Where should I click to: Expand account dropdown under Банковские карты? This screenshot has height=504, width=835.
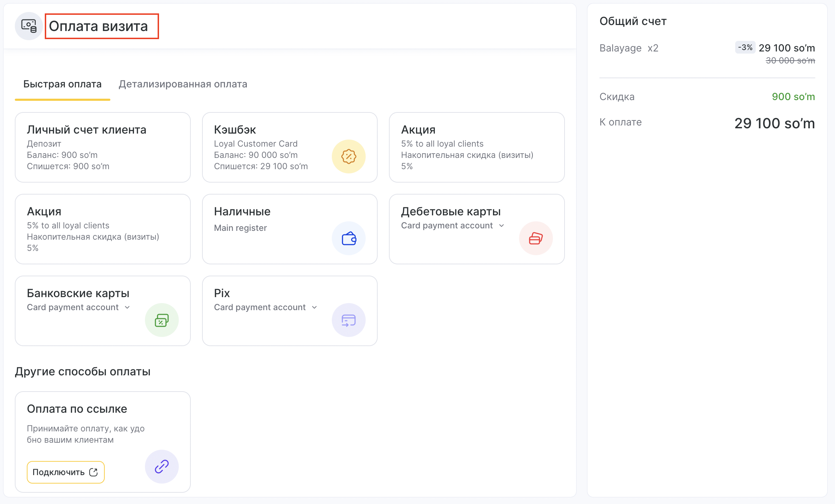point(79,307)
